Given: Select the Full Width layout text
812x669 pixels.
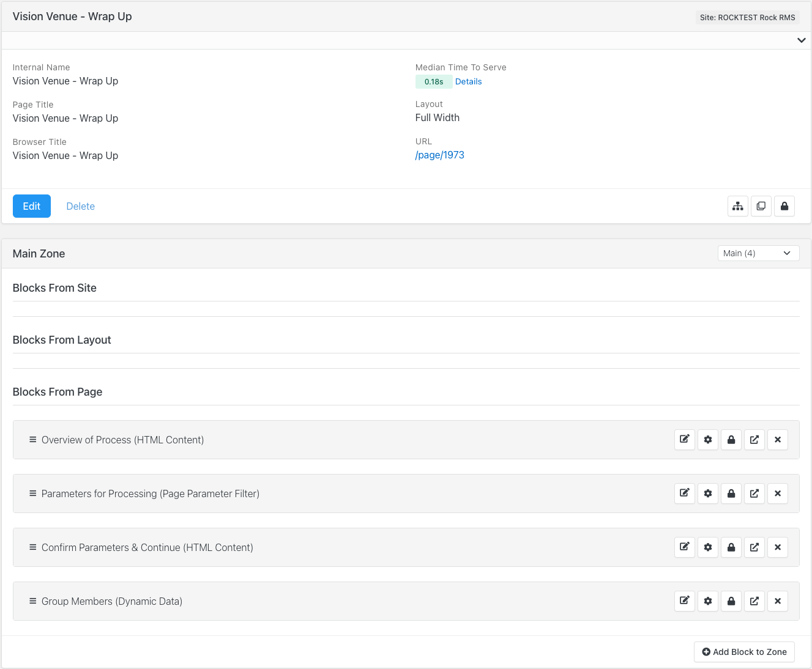Looking at the screenshot, I should (x=438, y=118).
